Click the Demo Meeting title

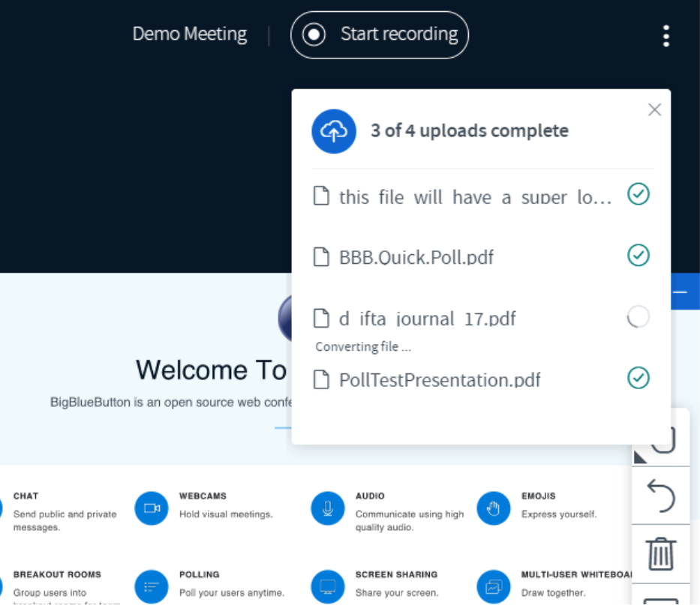point(189,34)
